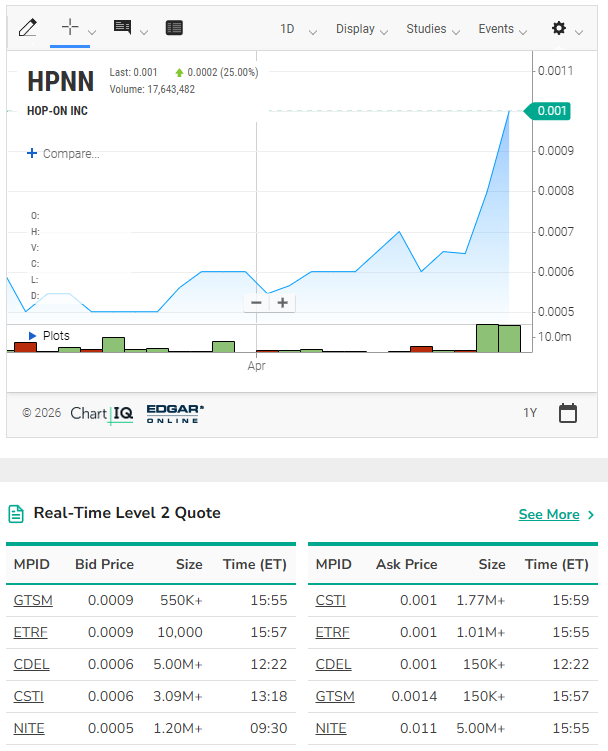This screenshot has width=608, height=751.
Task: Open NITE bid market maker link
Action: 29,728
